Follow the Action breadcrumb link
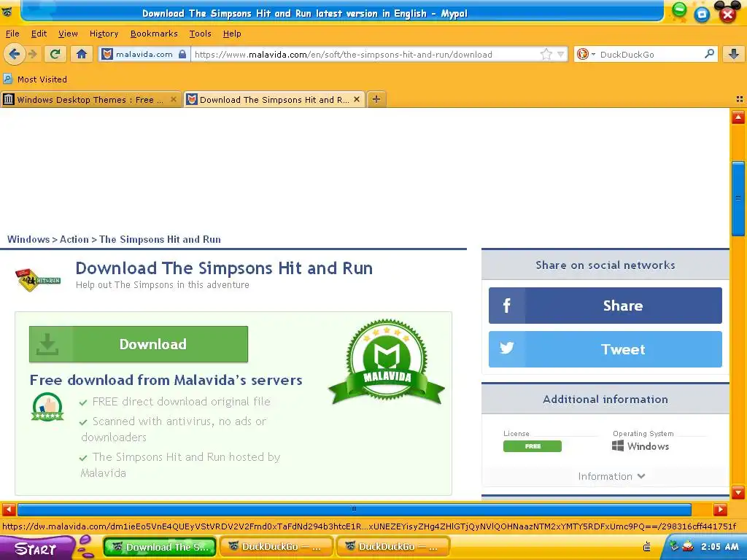This screenshot has height=560, width=747. click(x=74, y=239)
